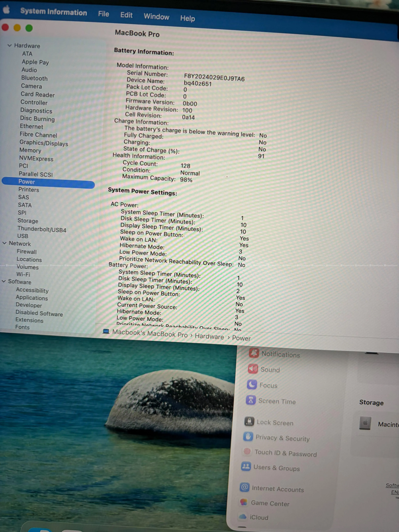Collapse the Software section chevron
Viewport: 399px width, 532px height.
(4, 281)
